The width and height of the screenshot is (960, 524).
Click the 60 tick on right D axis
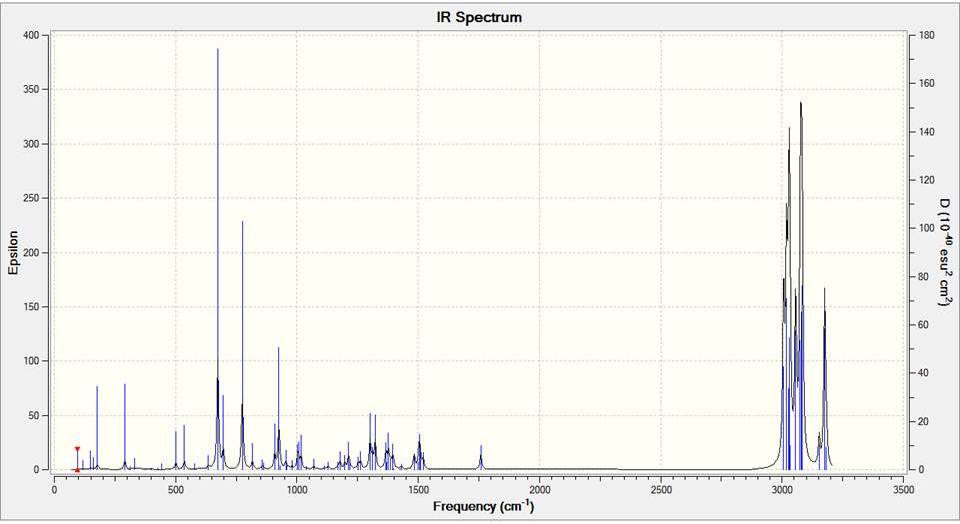tap(924, 324)
